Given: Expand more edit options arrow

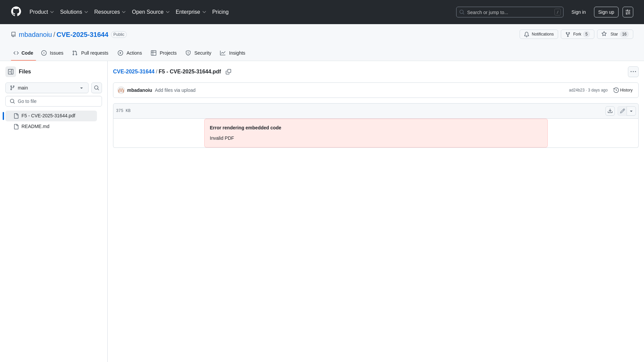Looking at the screenshot, I should 631,111.
